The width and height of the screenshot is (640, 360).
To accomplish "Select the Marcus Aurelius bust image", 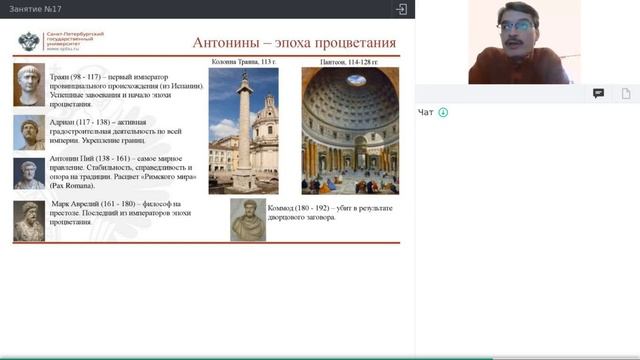I will [x=29, y=221].
